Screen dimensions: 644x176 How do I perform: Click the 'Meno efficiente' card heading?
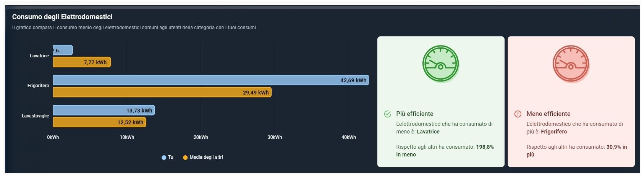click(548, 114)
